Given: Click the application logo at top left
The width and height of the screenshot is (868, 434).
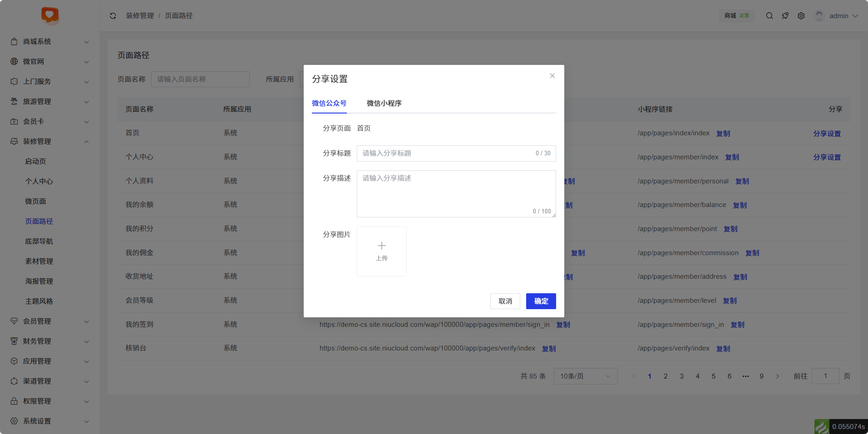Looking at the screenshot, I should (50, 15).
